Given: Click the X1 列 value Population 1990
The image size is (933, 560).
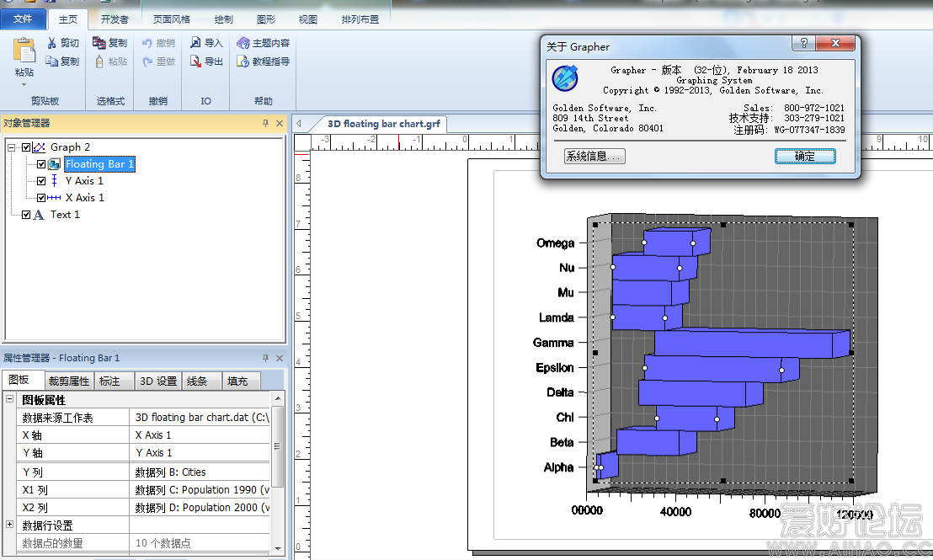Looking at the screenshot, I should click(200, 490).
